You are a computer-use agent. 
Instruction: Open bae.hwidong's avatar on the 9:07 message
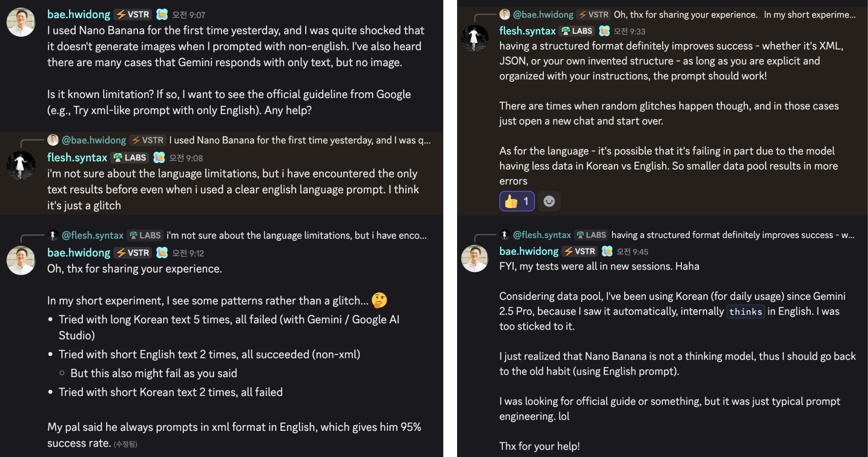(20, 22)
